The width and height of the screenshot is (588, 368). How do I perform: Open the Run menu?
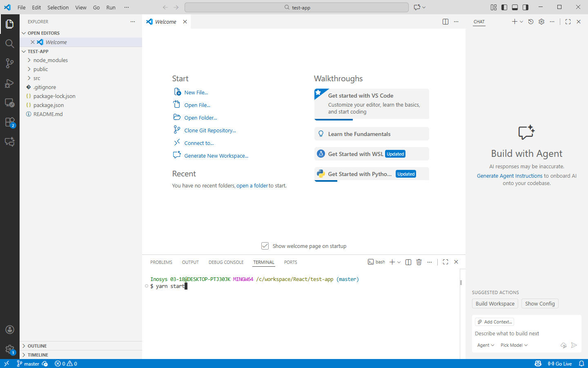tap(111, 7)
